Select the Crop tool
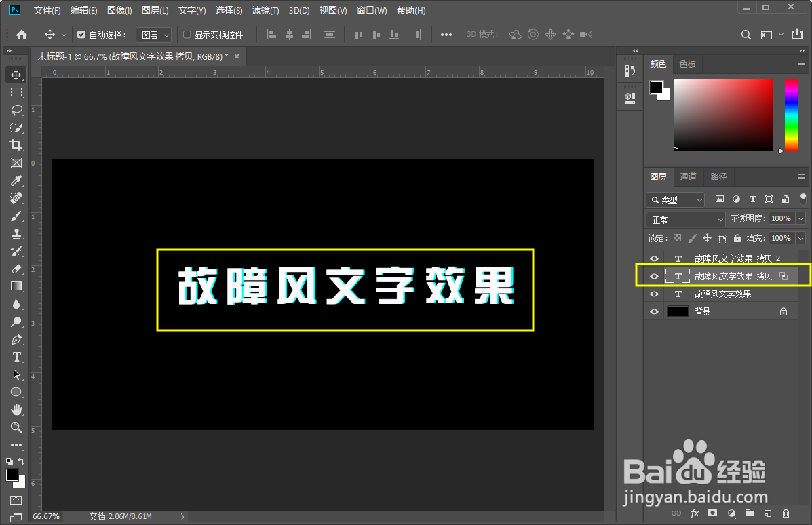 coord(16,144)
